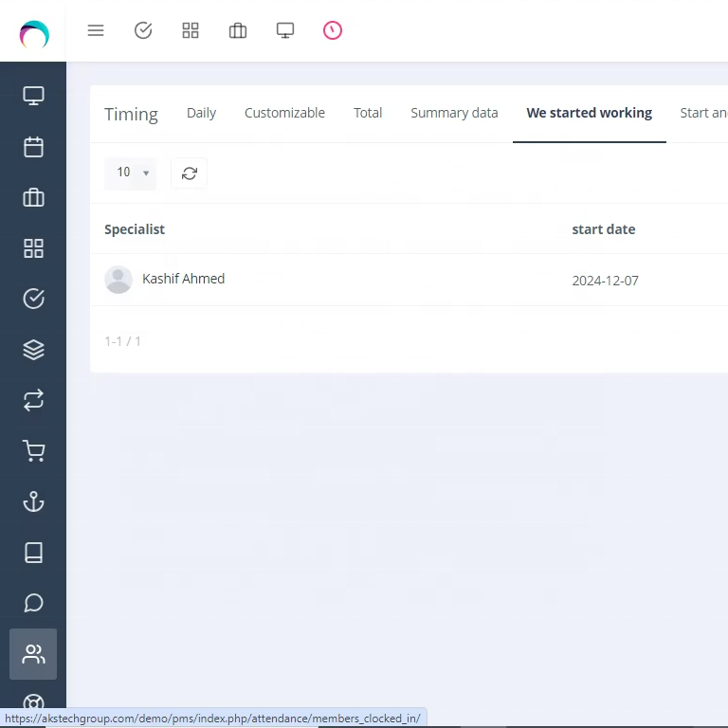Image resolution: width=728 pixels, height=728 pixels.
Task: Click Kashif Ahmed's avatar image
Action: [118, 280]
